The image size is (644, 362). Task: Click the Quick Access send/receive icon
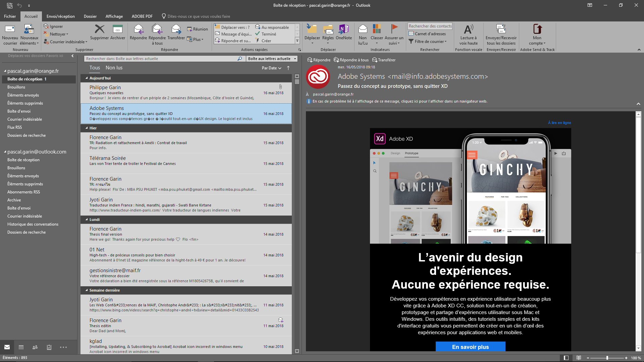[x=9, y=5]
